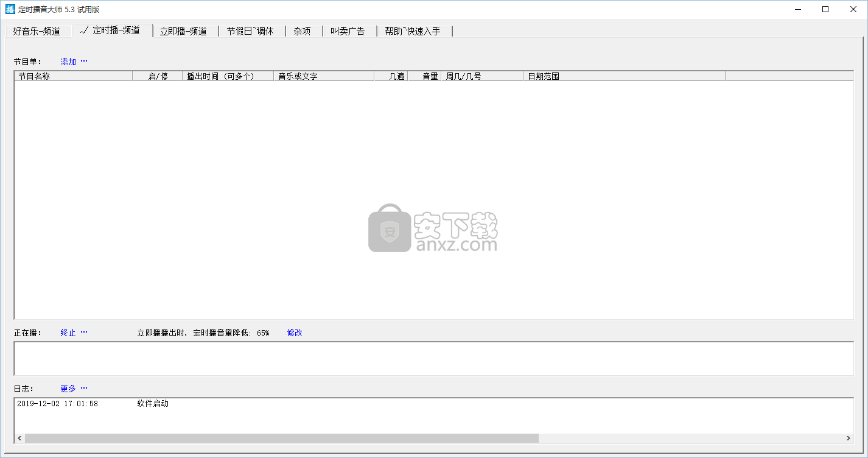Click the 启/停 column header
Viewport: 868px width, 458px height.
pyautogui.click(x=158, y=76)
